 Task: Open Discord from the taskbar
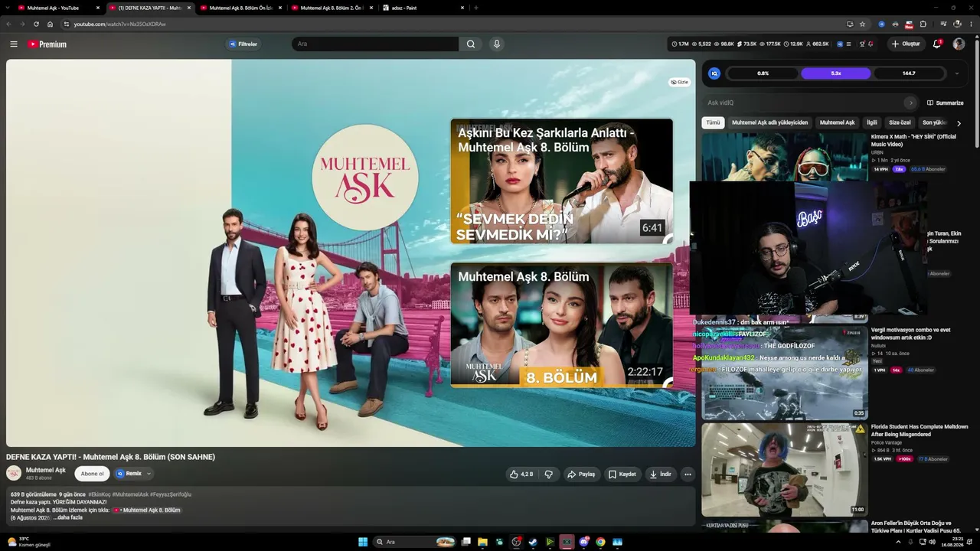584,542
